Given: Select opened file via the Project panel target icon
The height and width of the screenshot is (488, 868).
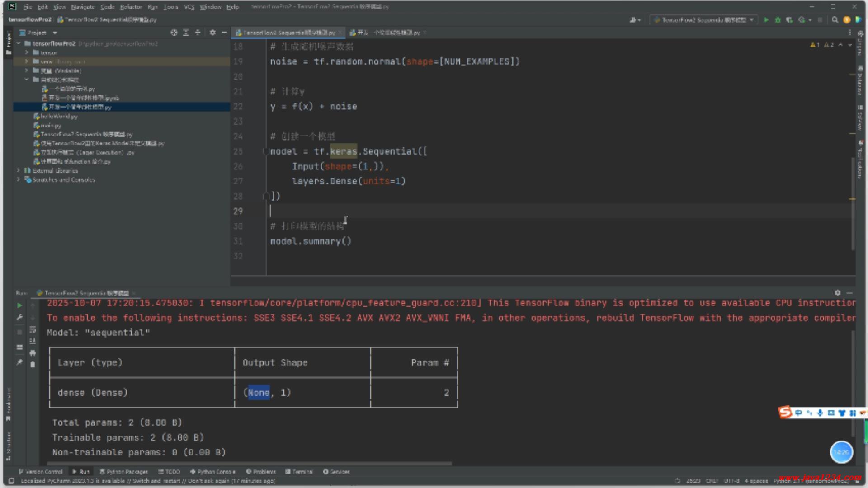Looking at the screenshot, I should (174, 33).
